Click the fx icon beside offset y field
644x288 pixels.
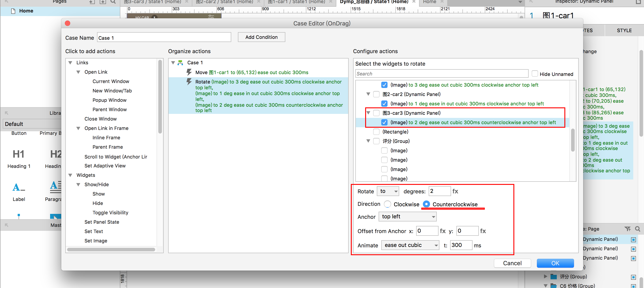[x=483, y=231]
